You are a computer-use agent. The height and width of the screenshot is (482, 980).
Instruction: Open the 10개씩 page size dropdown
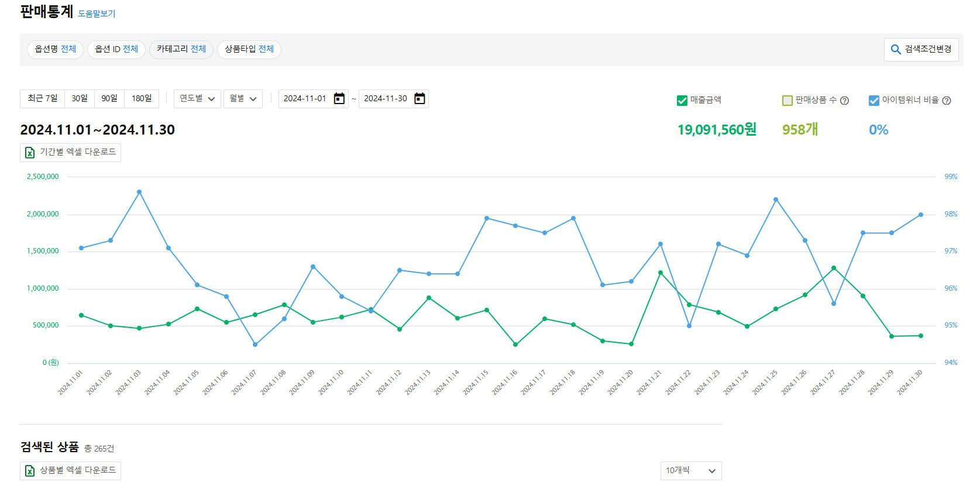tap(690, 471)
